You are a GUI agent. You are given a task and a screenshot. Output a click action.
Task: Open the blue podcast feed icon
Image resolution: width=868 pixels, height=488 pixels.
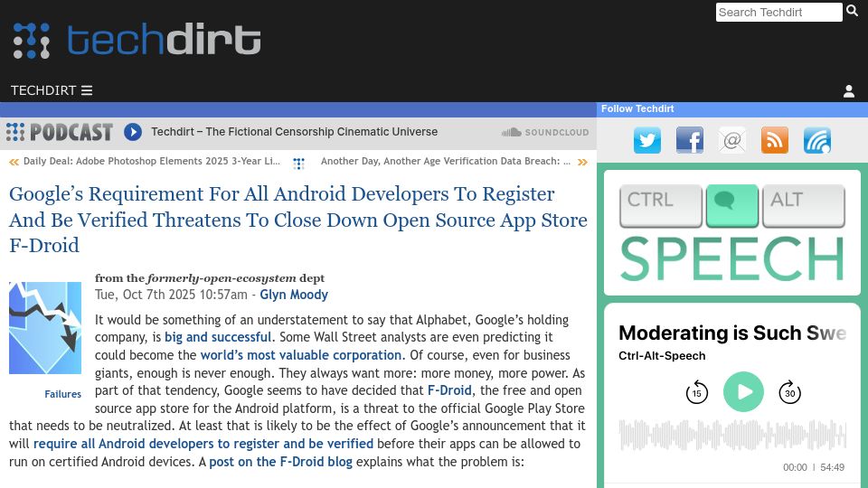click(817, 140)
